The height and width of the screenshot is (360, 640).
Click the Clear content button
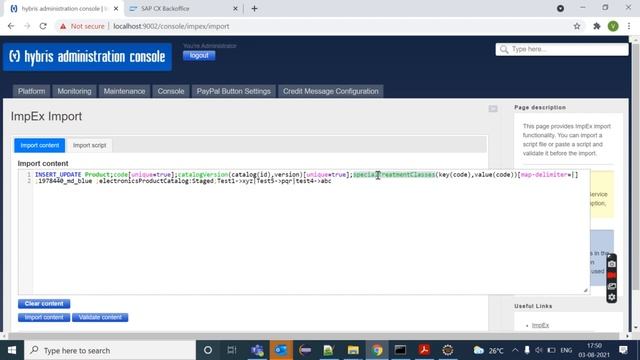coord(44,304)
